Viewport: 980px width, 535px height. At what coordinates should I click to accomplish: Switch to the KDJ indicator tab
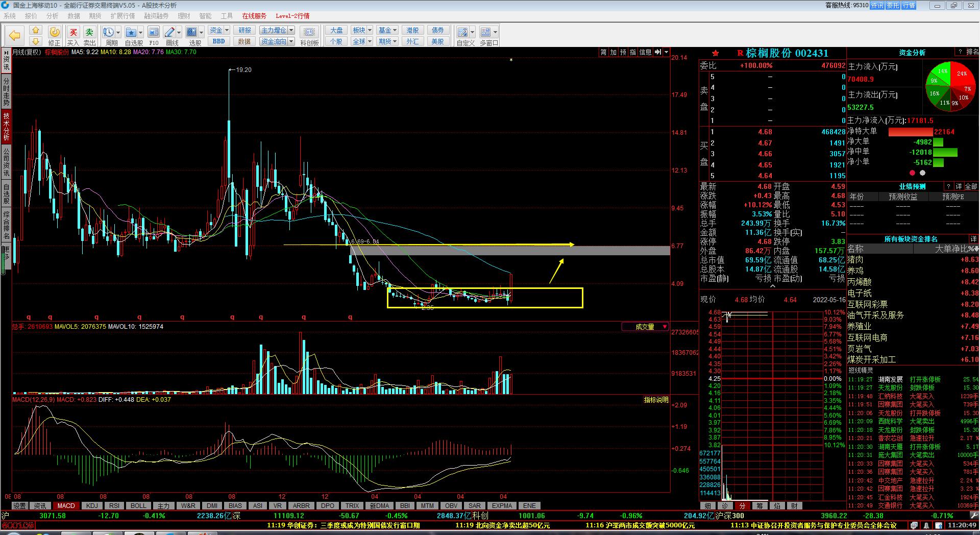tap(92, 506)
